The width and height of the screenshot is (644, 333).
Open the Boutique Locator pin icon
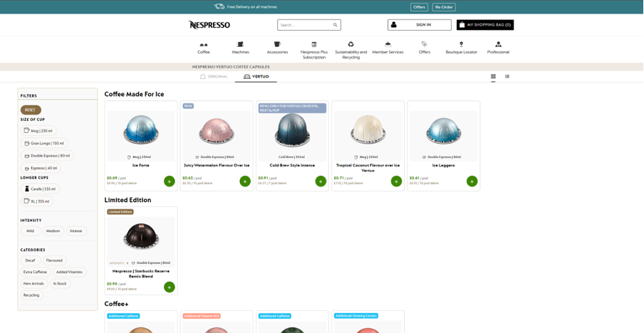(x=461, y=44)
